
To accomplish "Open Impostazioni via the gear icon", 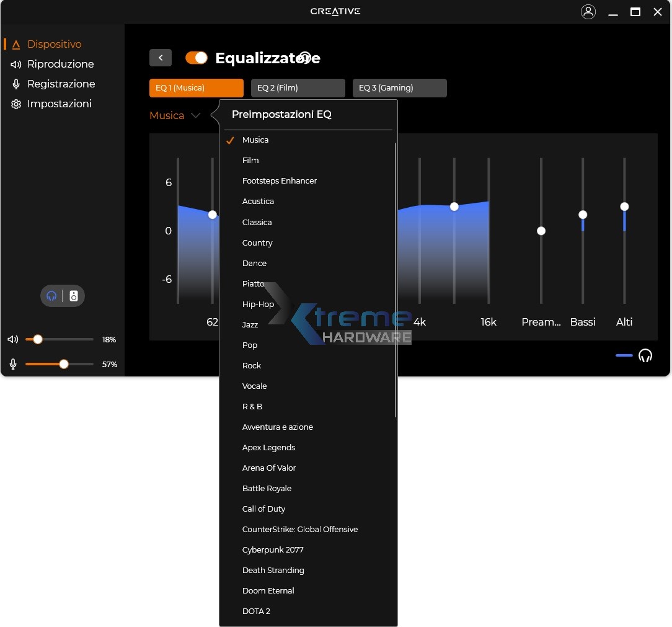I will click(x=16, y=104).
